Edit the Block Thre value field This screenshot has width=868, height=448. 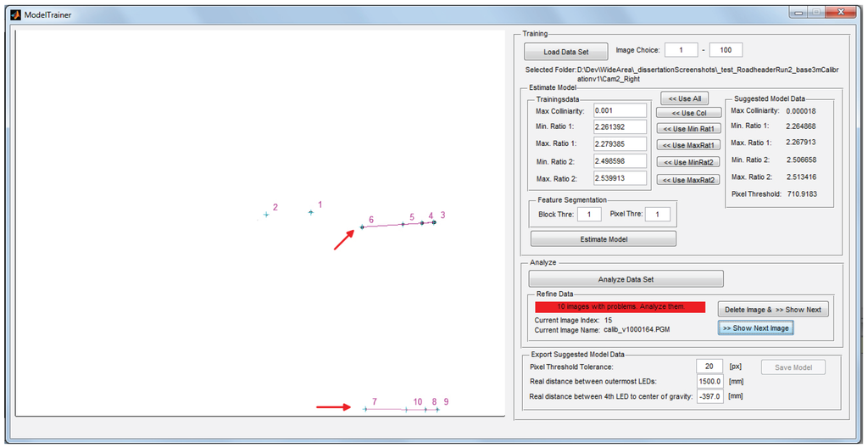click(589, 215)
